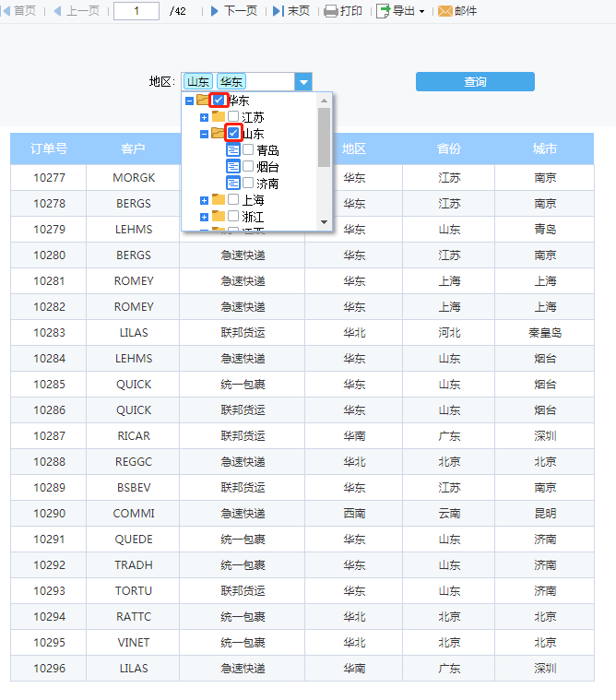
Task: Click order number 10277
Action: pos(49,178)
